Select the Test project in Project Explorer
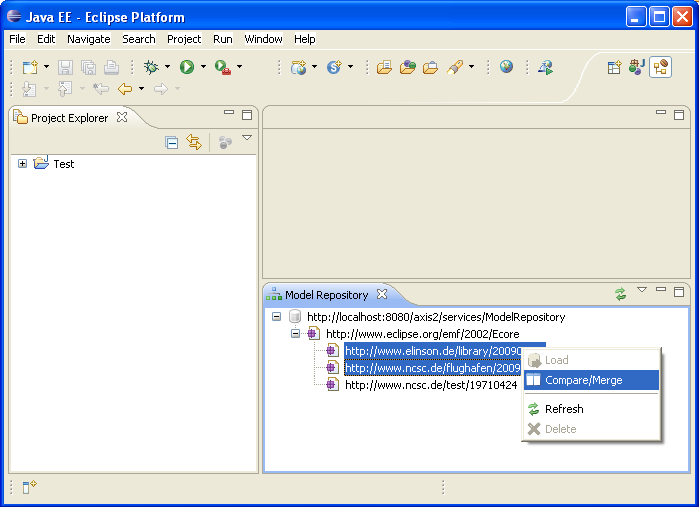 [x=64, y=164]
